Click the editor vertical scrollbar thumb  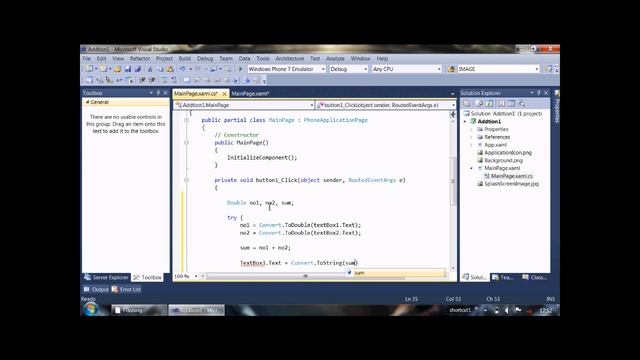(453, 181)
